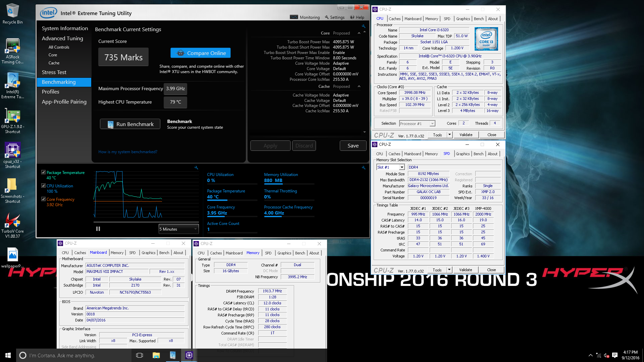
Task: Open XTU Help
Action: point(357,17)
